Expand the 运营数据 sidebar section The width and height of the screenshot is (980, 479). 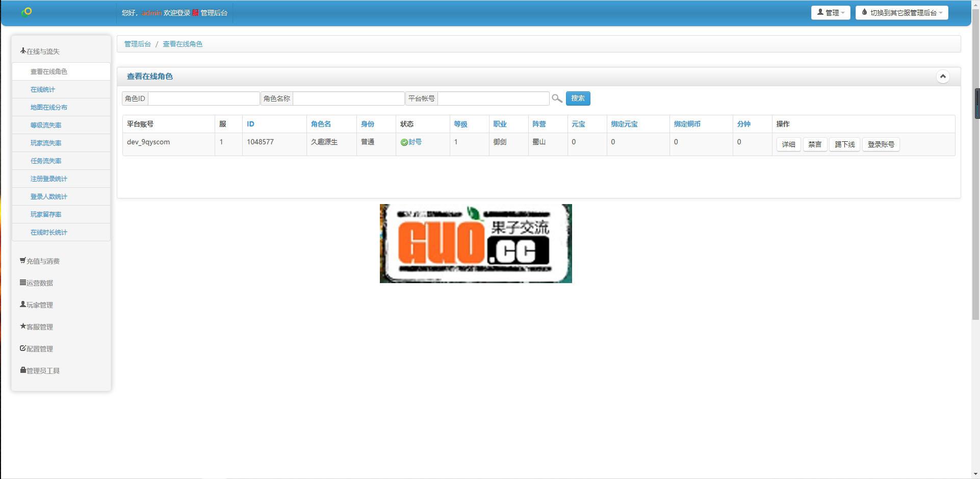(36, 283)
